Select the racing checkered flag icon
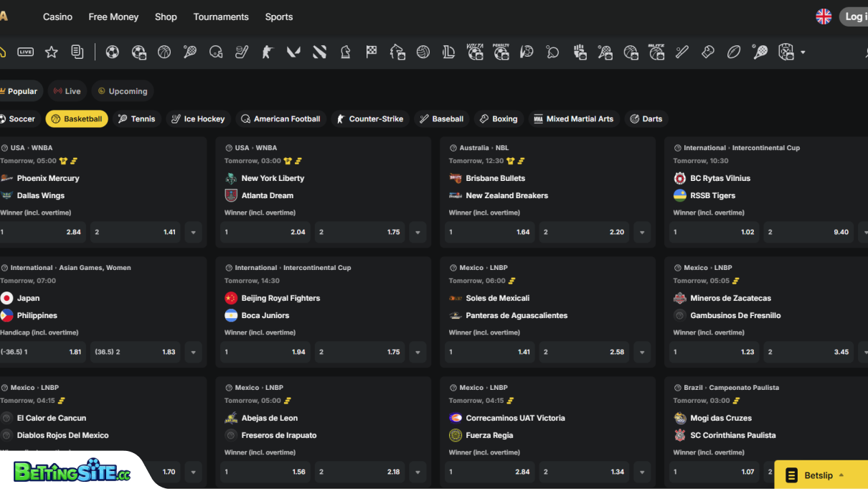868x489 pixels. tap(372, 52)
